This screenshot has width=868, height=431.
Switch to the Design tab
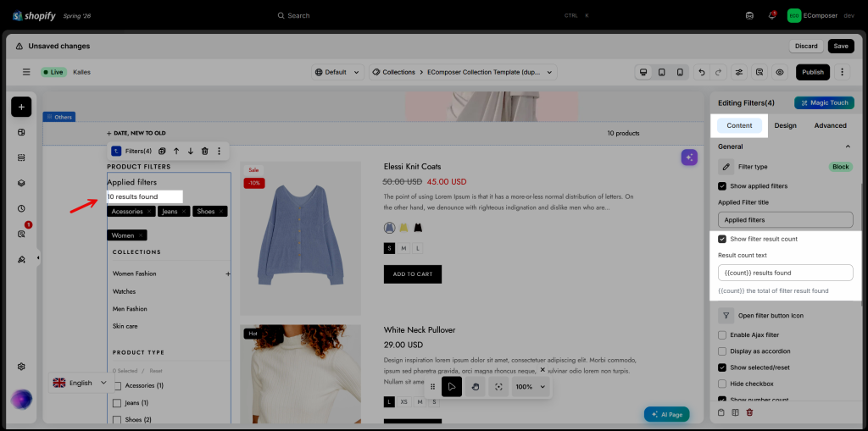[785, 125]
